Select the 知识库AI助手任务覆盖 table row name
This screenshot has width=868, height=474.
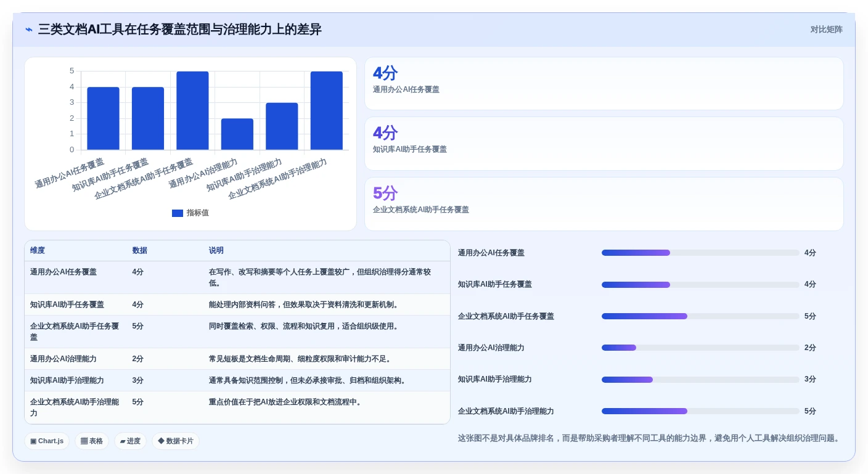pos(67,304)
